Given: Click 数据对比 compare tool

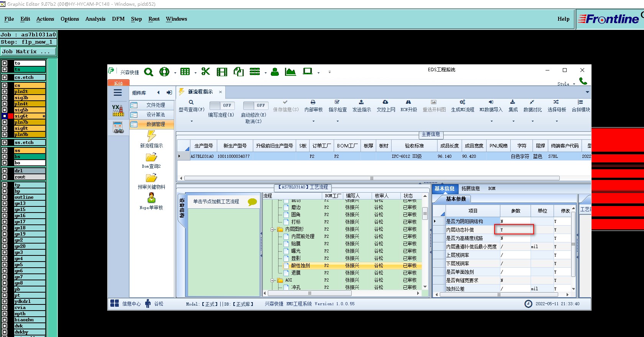Looking at the screenshot, I should (533, 106).
